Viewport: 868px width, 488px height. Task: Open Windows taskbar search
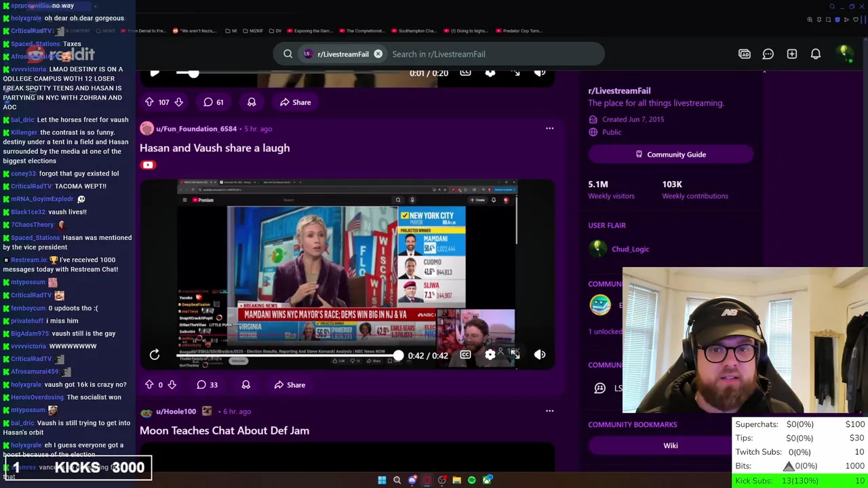[397, 480]
